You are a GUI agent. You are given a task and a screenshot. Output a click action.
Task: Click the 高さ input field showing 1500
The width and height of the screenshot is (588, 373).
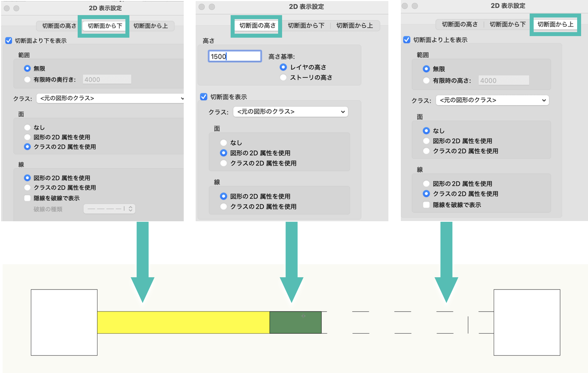pyautogui.click(x=235, y=56)
